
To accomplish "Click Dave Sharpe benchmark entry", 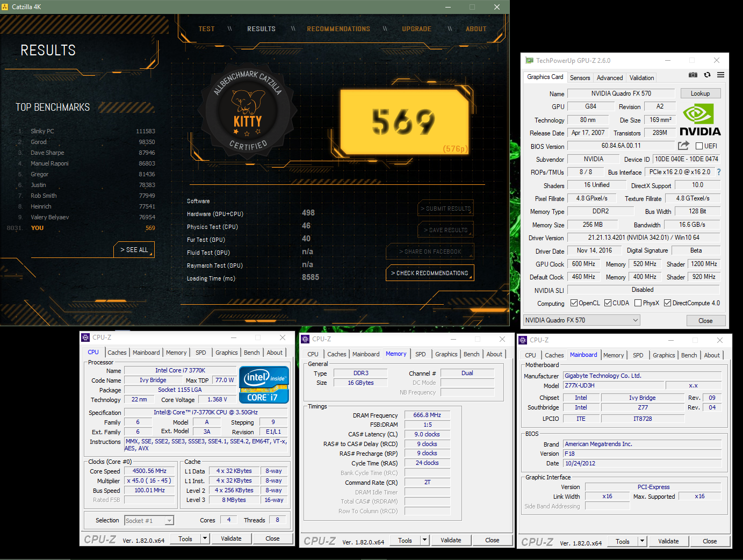I will (x=86, y=153).
